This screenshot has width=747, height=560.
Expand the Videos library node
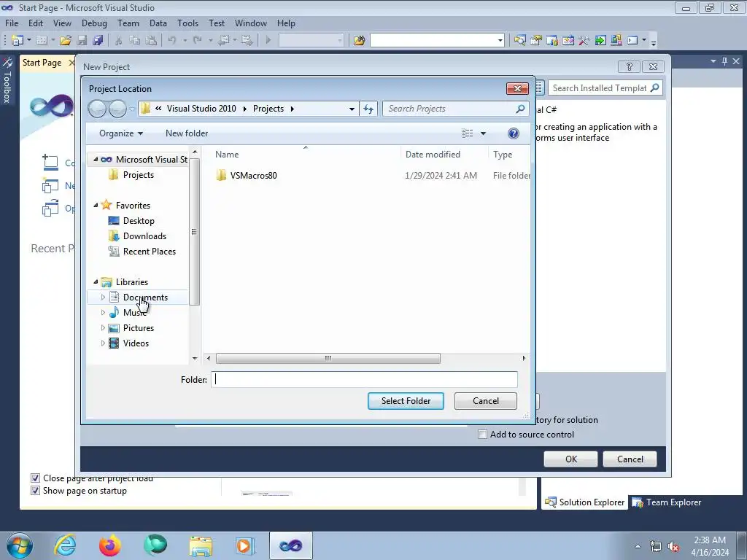[103, 343]
